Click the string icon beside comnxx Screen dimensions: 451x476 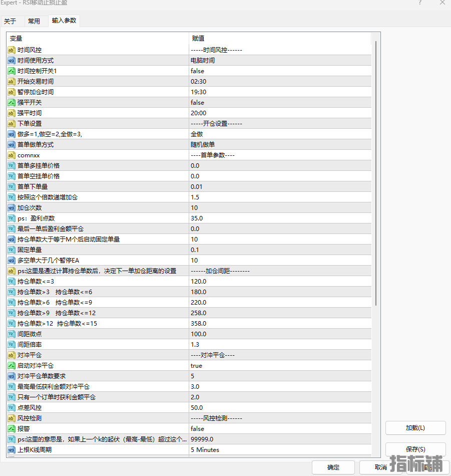pyautogui.click(x=12, y=155)
